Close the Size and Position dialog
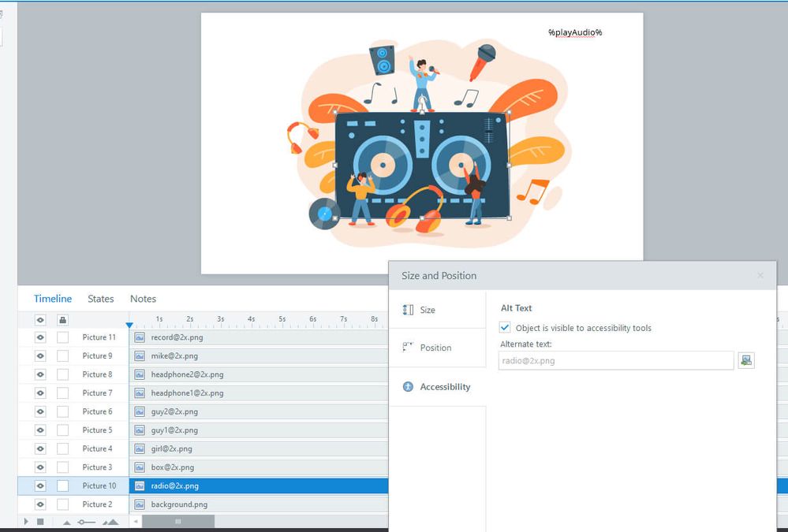The width and height of the screenshot is (788, 532). pos(760,275)
